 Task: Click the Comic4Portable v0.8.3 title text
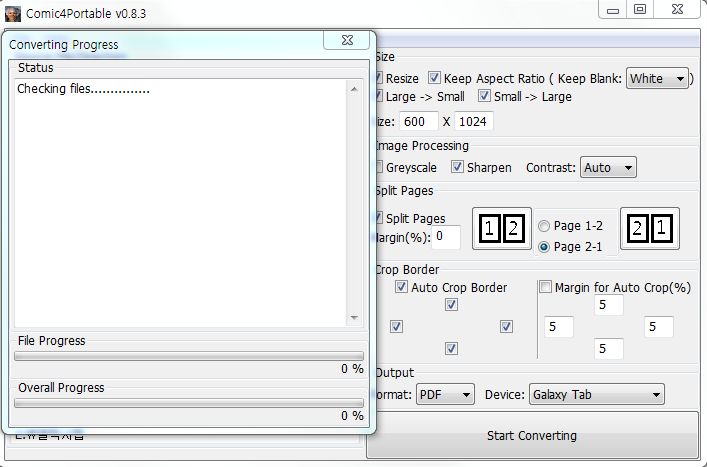(86, 14)
